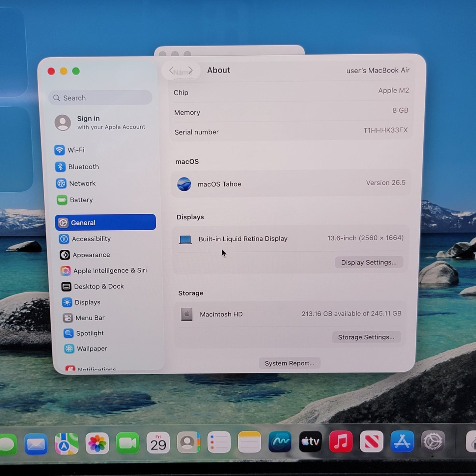Open Calendar from the Dock
The height and width of the screenshot is (476, 476).
[158, 443]
